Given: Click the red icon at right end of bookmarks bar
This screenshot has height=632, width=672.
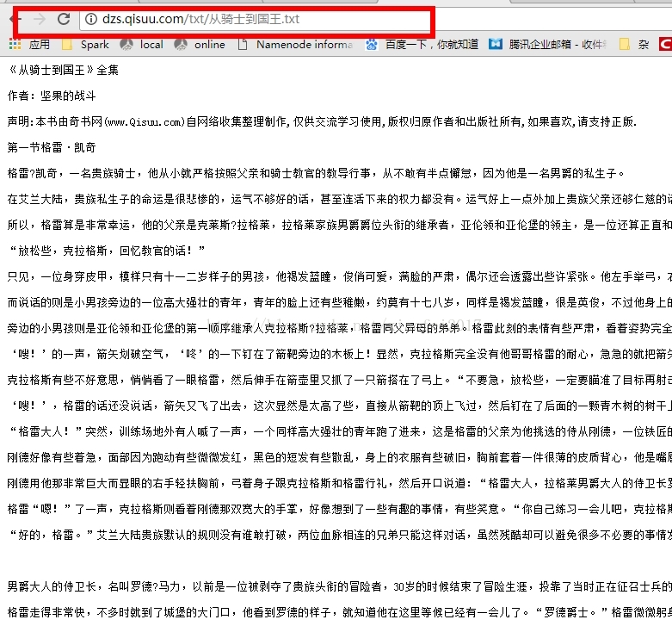Looking at the screenshot, I should [x=665, y=44].
